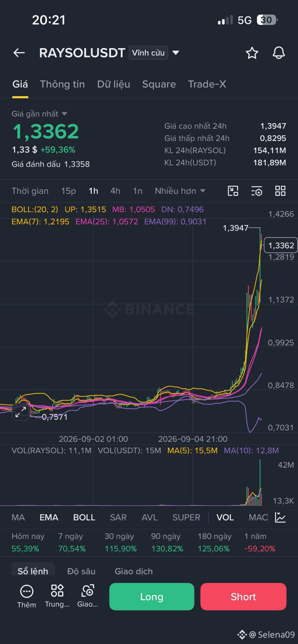Toggle the EMA indicator
Screen dimensions: 298x644
tap(49, 517)
